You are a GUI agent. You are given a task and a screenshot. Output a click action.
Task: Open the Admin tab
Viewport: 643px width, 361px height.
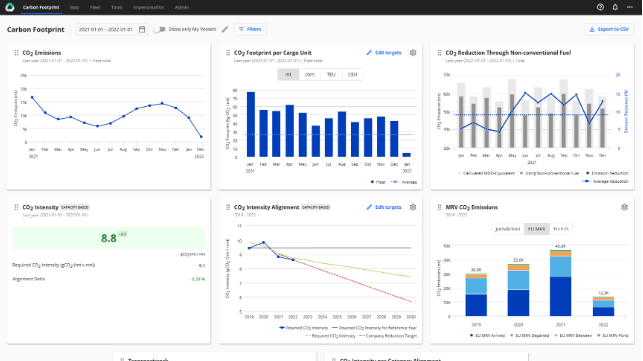pyautogui.click(x=182, y=7)
